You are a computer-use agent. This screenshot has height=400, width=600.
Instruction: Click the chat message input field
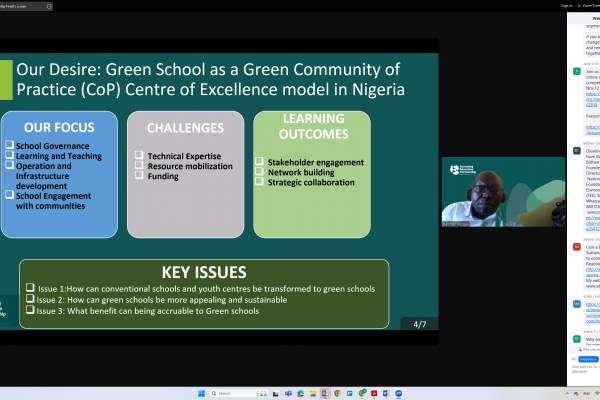click(585, 368)
